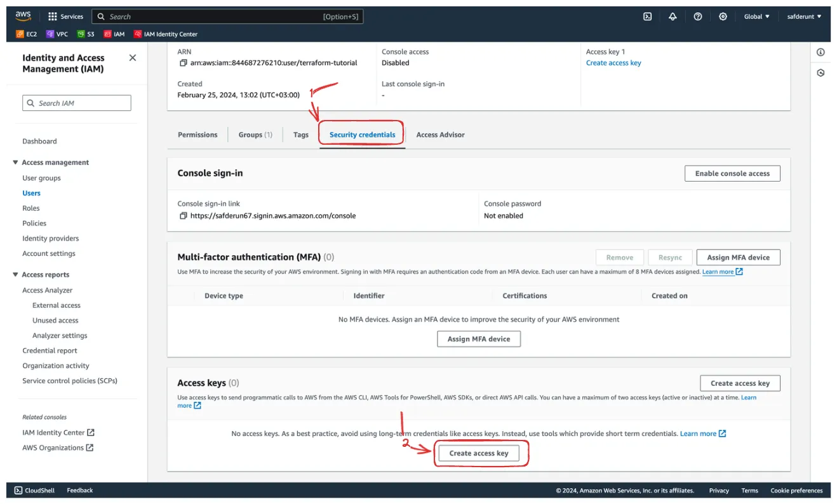Open Credential report in sidebar
This screenshot has height=504, width=837.
click(50, 350)
